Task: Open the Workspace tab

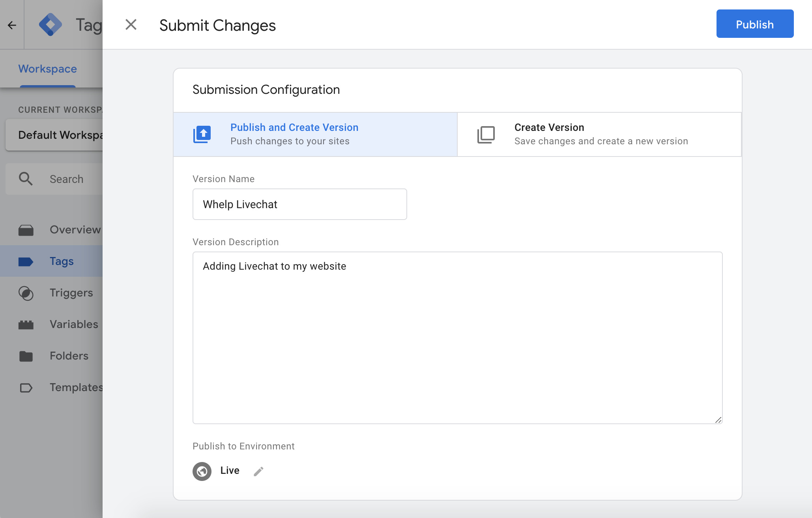Action: [x=48, y=69]
